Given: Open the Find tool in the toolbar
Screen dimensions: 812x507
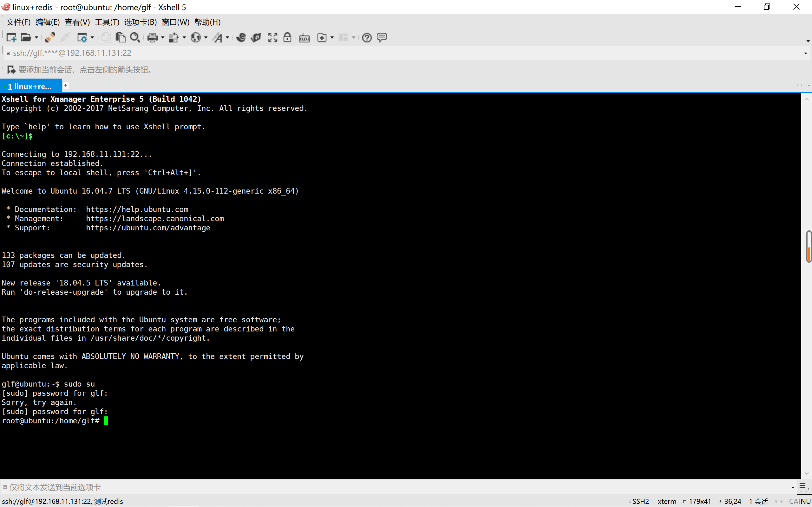Looking at the screenshot, I should click(x=135, y=38).
